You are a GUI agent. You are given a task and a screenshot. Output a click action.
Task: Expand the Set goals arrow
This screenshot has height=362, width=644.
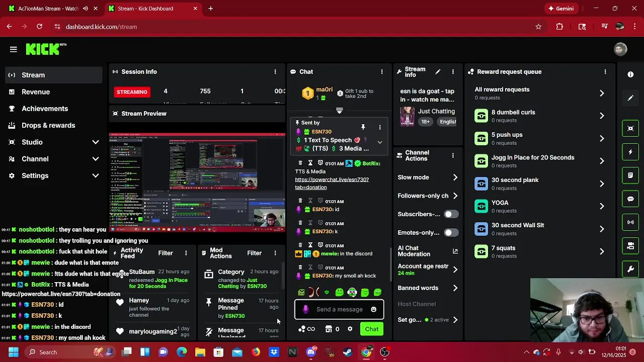click(455, 320)
